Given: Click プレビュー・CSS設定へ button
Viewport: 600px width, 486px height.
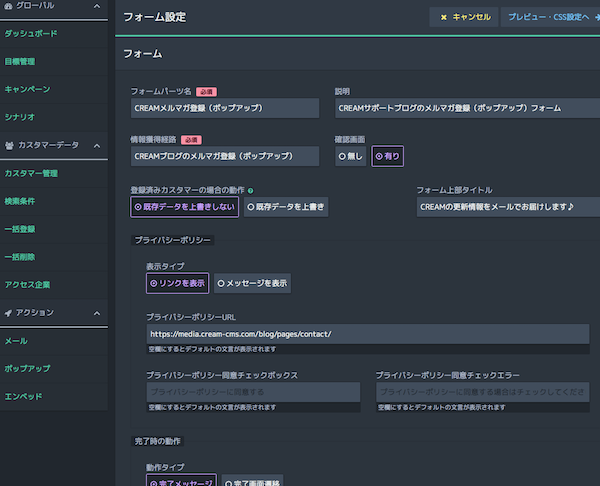Looking at the screenshot, I should (x=551, y=17).
